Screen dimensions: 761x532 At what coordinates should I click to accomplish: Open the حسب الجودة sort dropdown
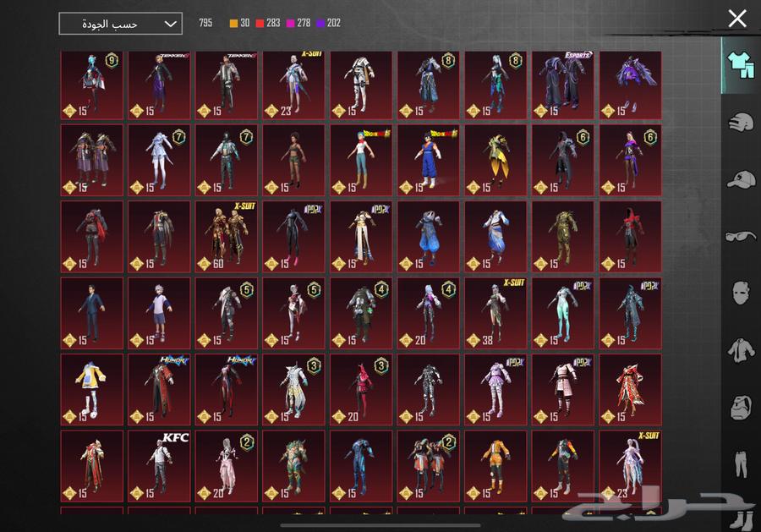tap(120, 24)
